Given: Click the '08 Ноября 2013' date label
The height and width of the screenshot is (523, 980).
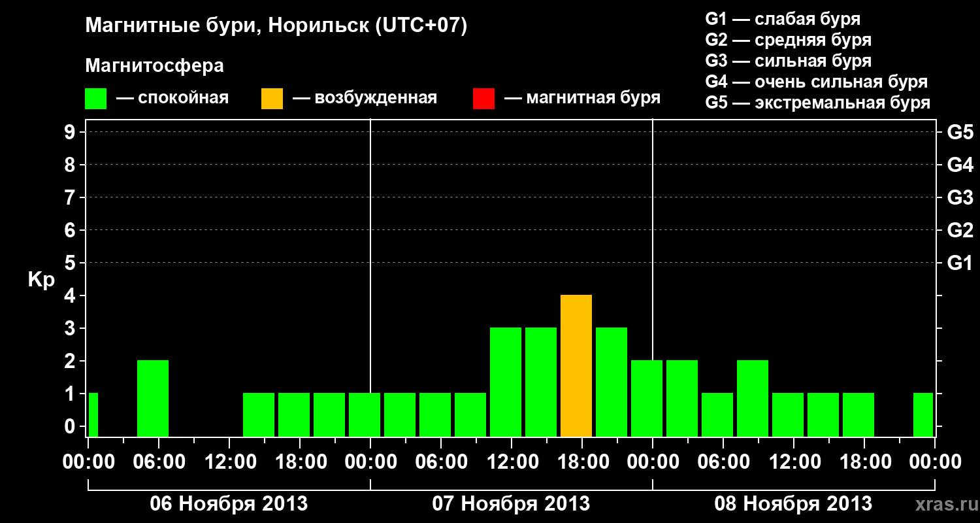Looking at the screenshot, I should pyautogui.click(x=793, y=503).
